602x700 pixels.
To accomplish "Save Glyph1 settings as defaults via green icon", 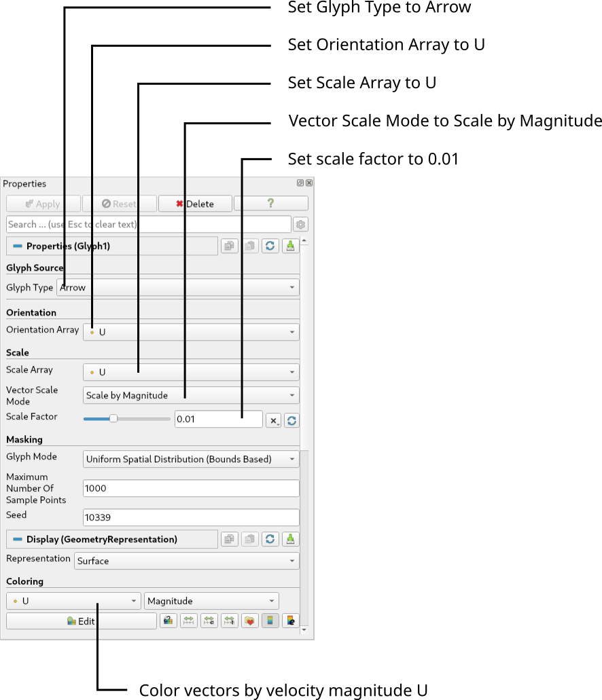I will click(290, 246).
